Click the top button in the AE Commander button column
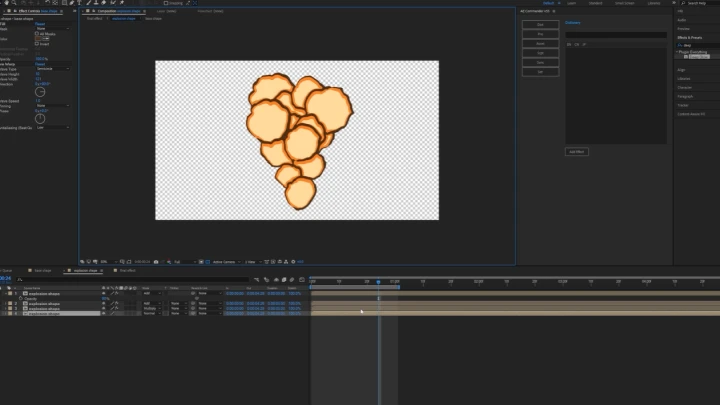This screenshot has width=720, height=405. pos(540,24)
